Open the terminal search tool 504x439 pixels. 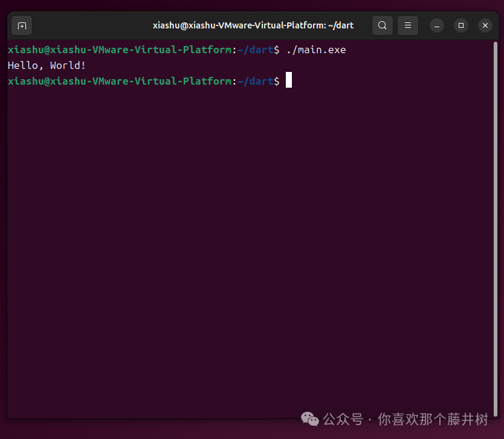point(382,25)
